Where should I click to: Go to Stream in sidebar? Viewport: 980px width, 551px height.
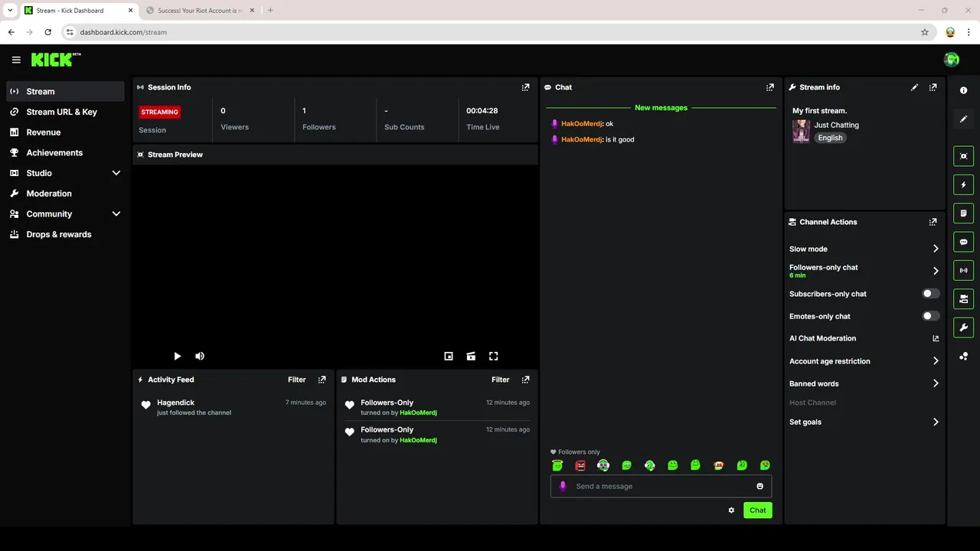click(x=65, y=91)
